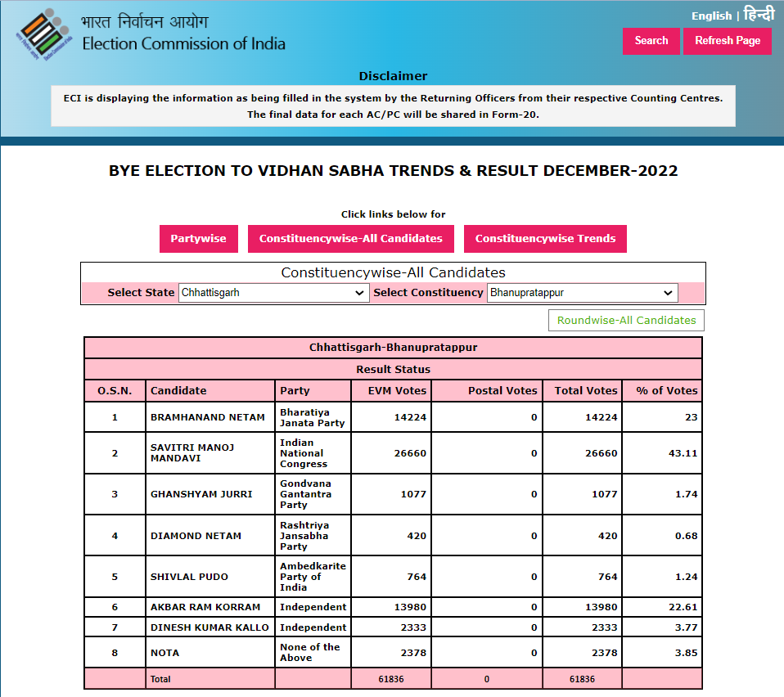Image resolution: width=784 pixels, height=697 pixels.
Task: Click the Result Status heading
Action: tap(393, 369)
